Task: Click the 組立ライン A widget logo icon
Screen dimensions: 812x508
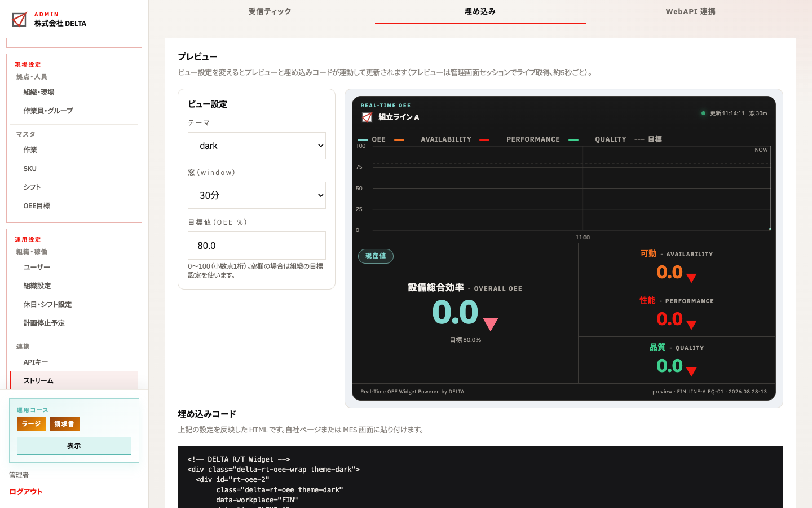Action: [367, 117]
